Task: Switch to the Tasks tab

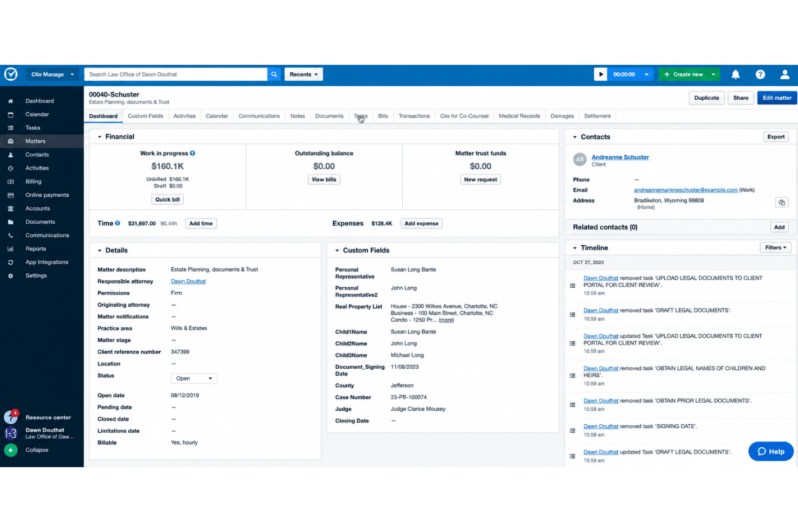Action: click(x=361, y=116)
